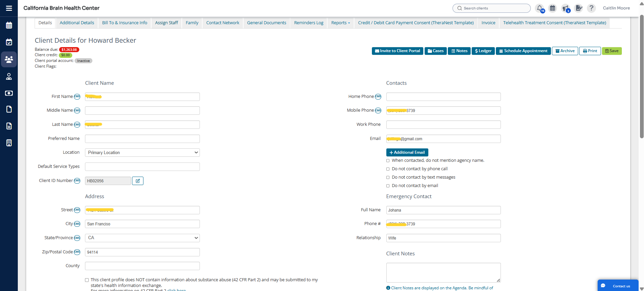This screenshot has width=644, height=291.
Task: Go to the Family tab
Action: pyautogui.click(x=192, y=23)
